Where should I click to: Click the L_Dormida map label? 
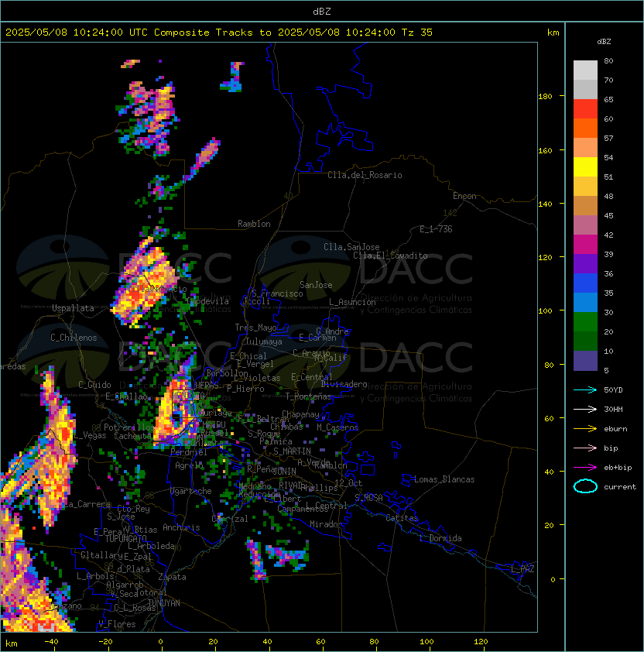[440, 538]
